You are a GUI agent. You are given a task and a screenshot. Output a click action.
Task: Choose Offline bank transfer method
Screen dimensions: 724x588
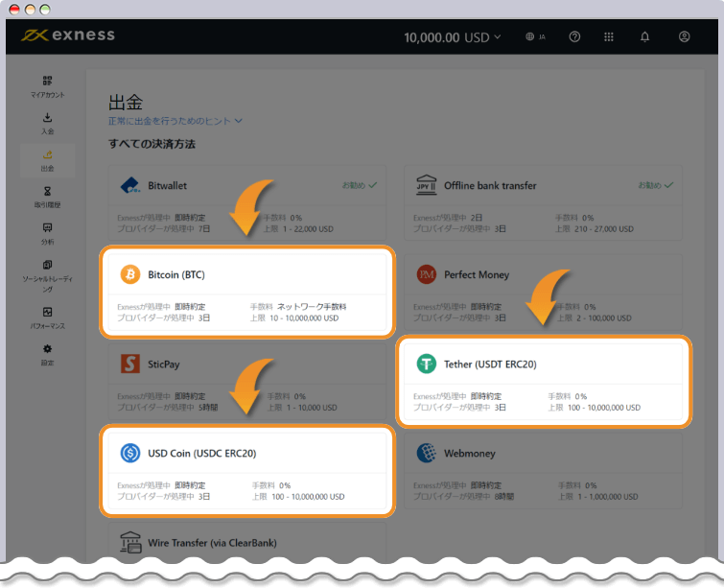click(x=543, y=201)
